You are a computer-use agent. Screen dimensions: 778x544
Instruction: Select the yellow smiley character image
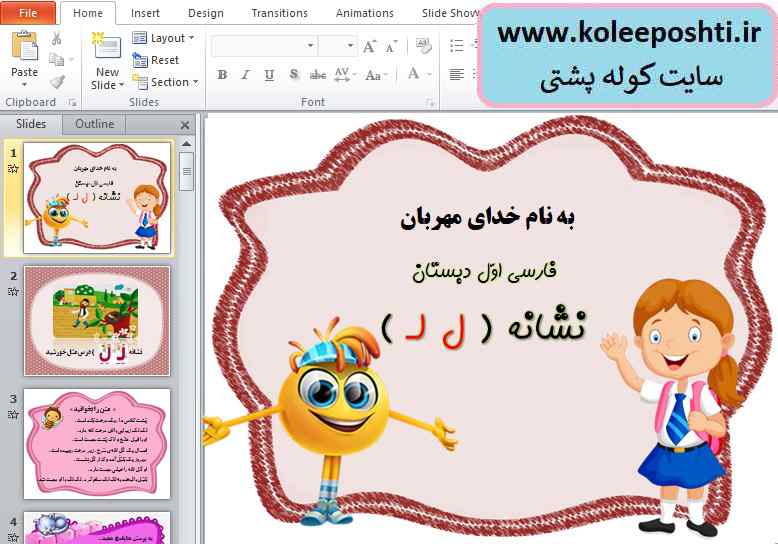click(x=329, y=422)
